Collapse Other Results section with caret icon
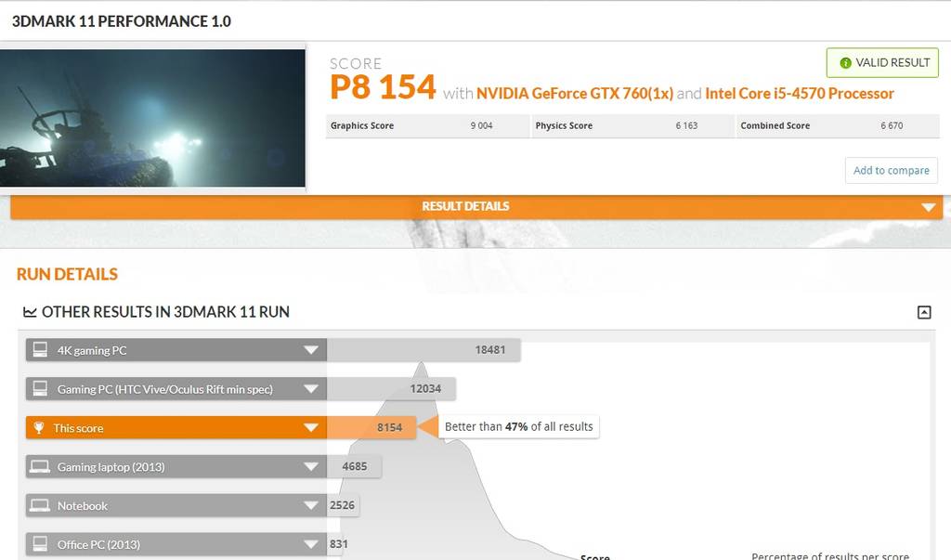Screen dimensions: 951x560 click(x=924, y=312)
